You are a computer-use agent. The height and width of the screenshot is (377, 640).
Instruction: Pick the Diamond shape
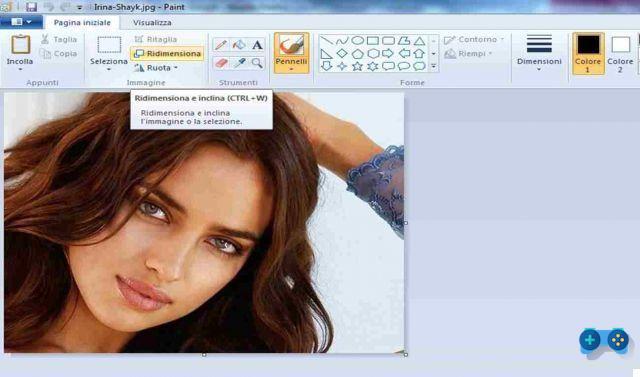point(342,53)
